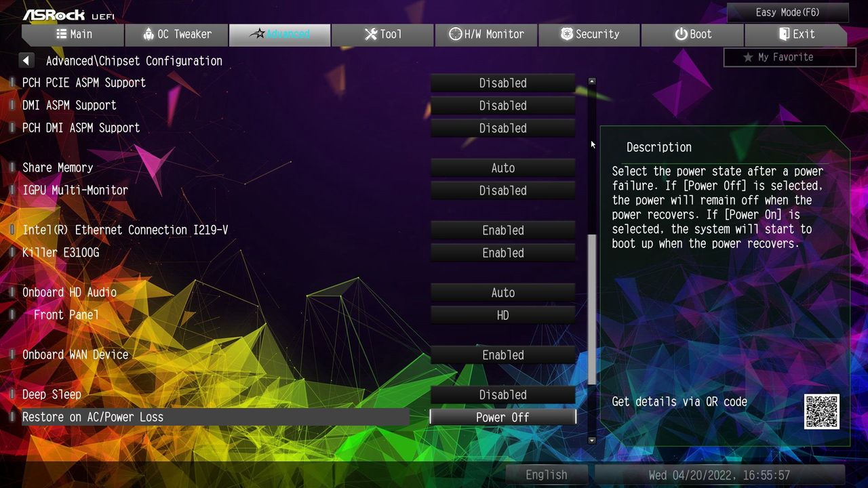Screen dimensions: 868x488
Task: Open IGPU Multi-Monitor option
Action: coord(503,190)
